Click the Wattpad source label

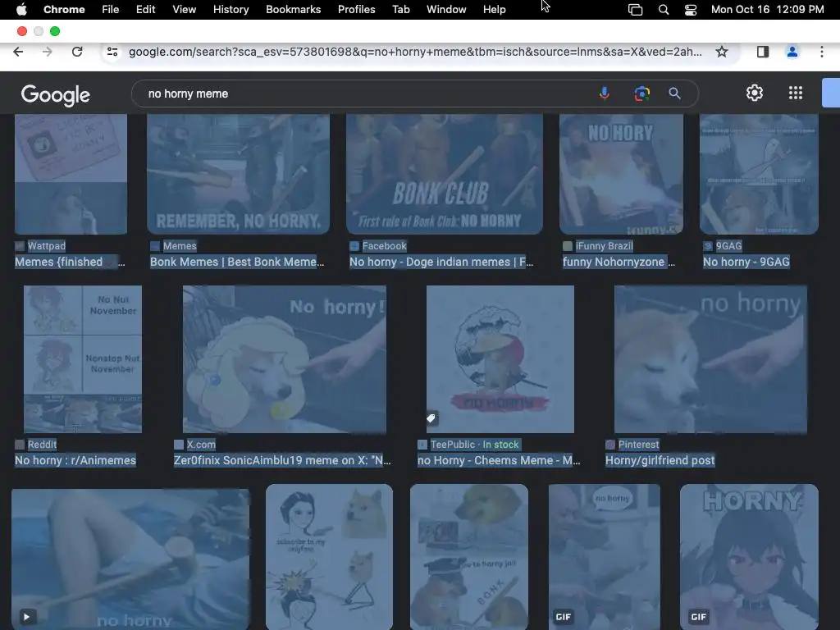47,246
